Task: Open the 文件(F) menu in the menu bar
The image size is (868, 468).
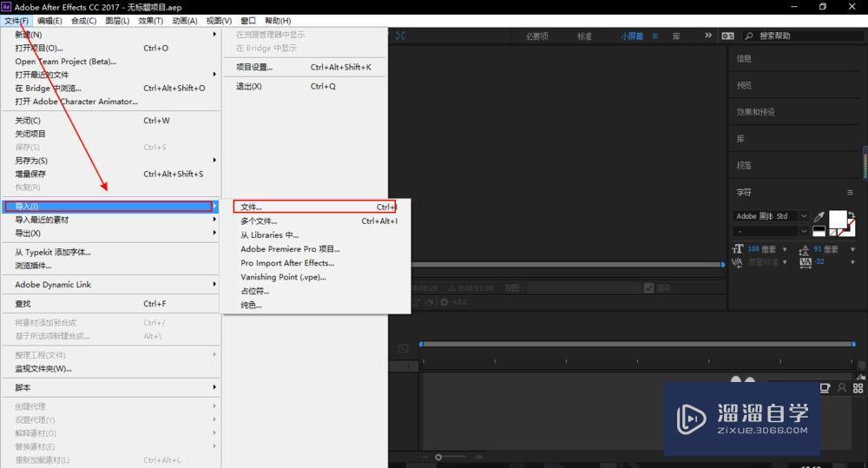Action: tap(16, 21)
